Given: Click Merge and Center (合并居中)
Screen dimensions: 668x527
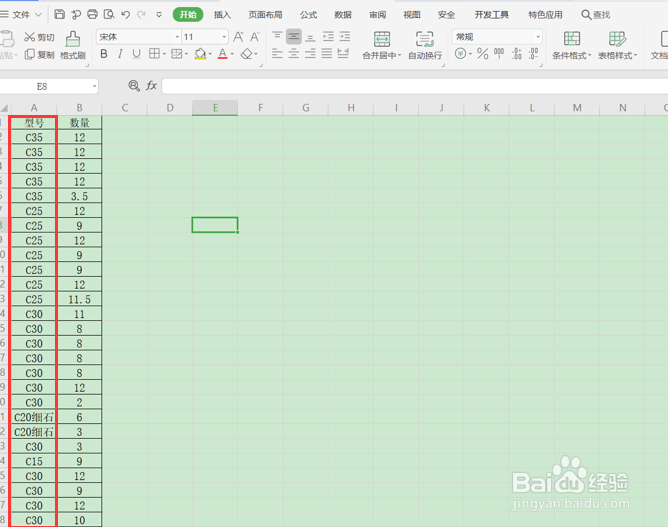Looking at the screenshot, I should (x=382, y=45).
